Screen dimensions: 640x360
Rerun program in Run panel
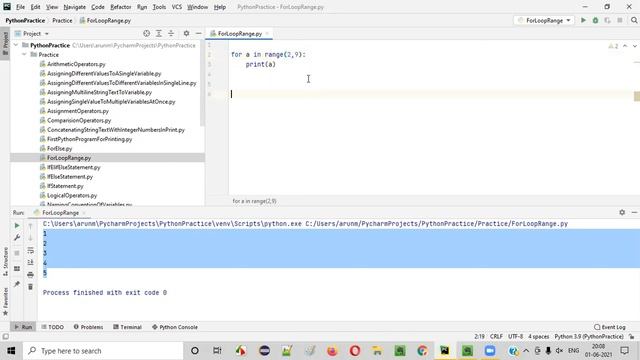17,225
